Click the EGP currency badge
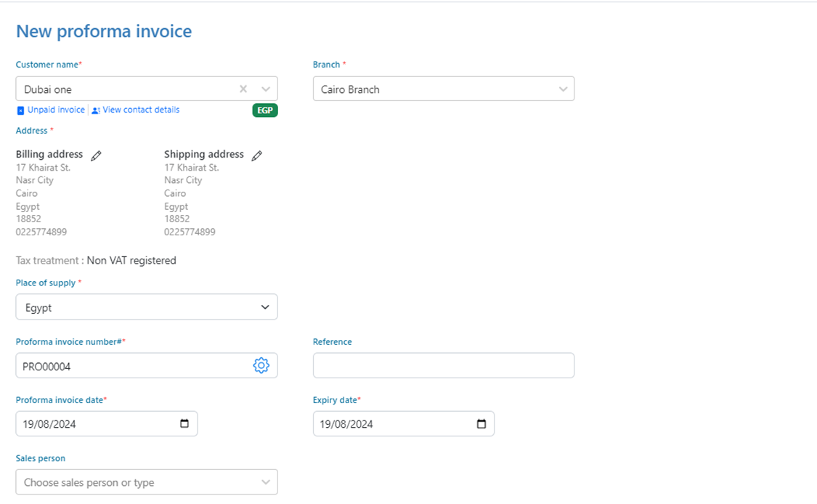Viewport: 817px width, 504px height. tap(265, 110)
